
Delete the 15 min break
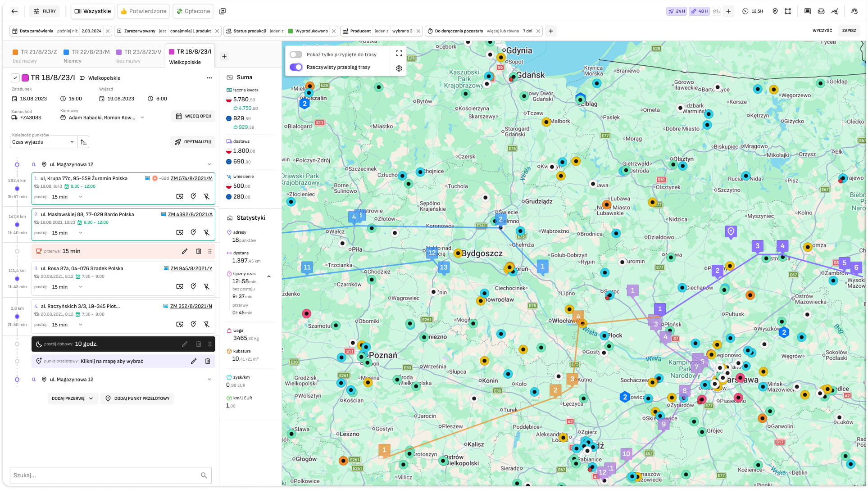199,251
